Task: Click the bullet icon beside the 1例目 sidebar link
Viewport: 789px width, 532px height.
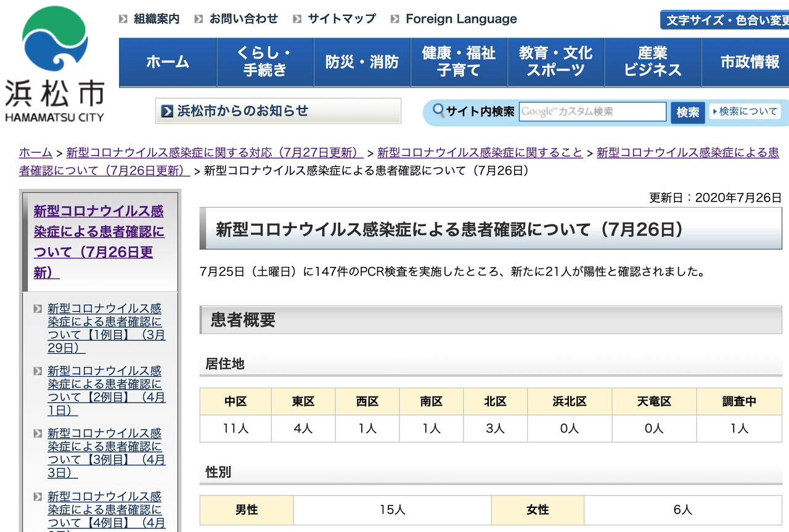Action: coord(38,308)
